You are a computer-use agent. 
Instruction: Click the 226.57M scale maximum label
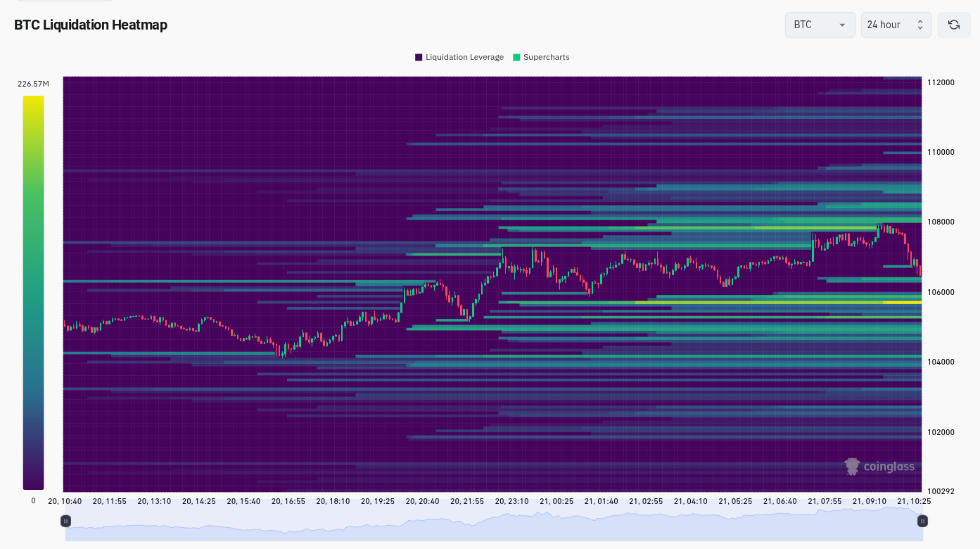33,84
